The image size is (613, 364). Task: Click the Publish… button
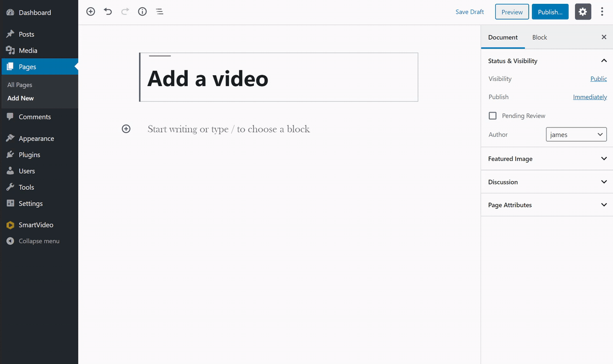tap(550, 12)
